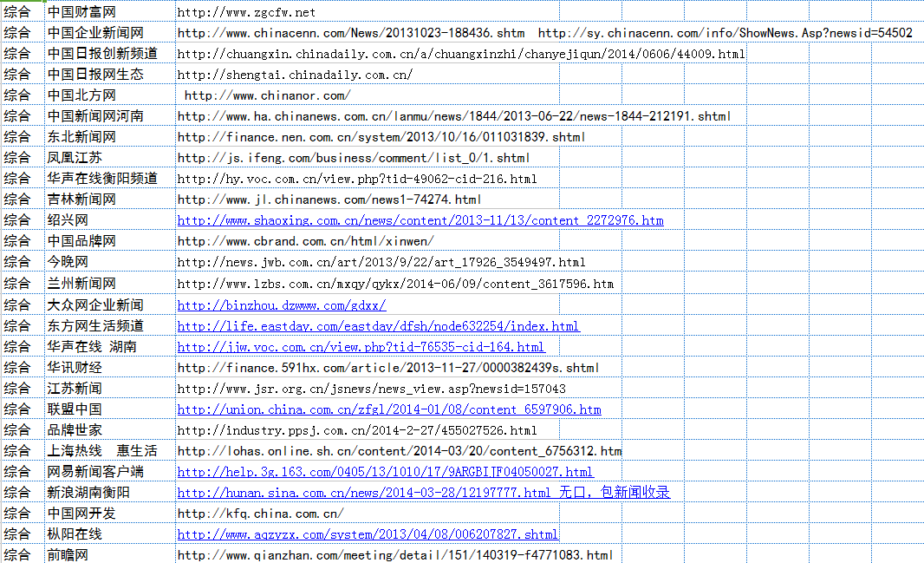The width and height of the screenshot is (924, 563).
Task: Select 综合 cell in 前瞻网 row
Action: coord(23,554)
